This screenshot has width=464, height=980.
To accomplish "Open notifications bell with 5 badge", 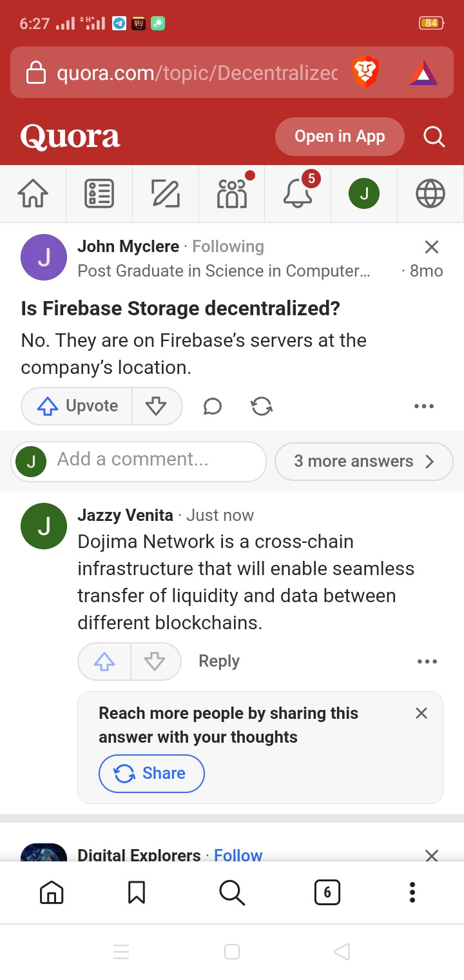I will tap(298, 192).
